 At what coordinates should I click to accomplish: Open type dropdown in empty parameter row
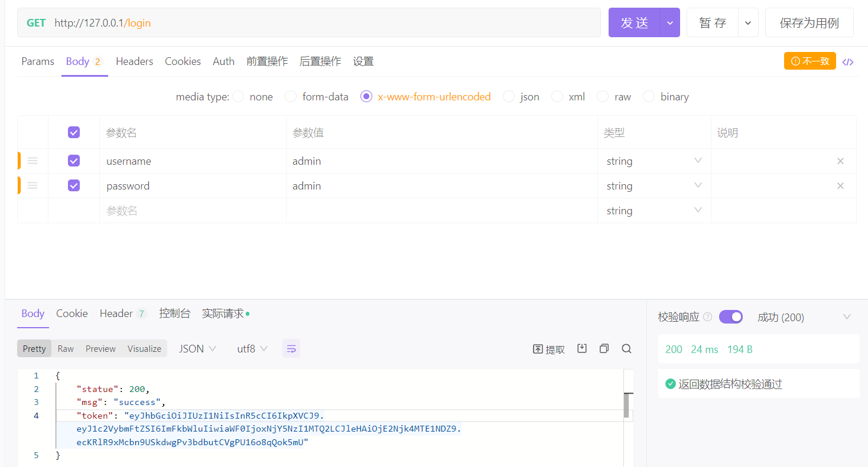coord(654,211)
